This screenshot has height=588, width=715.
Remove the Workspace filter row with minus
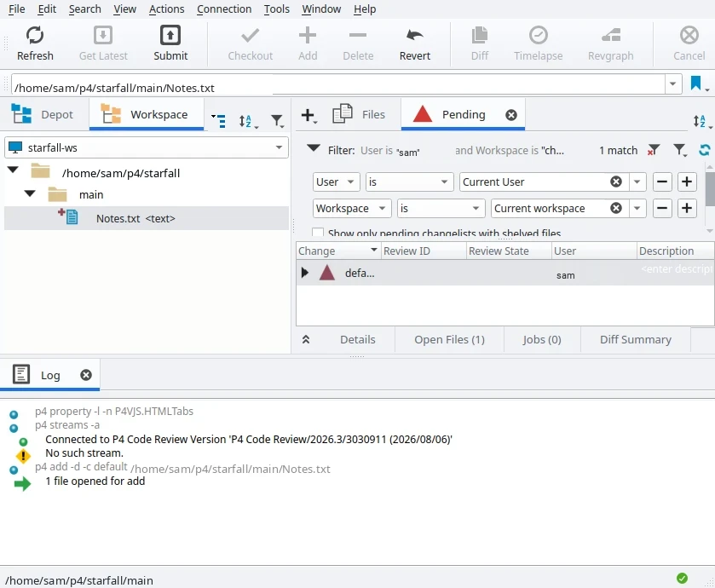662,208
